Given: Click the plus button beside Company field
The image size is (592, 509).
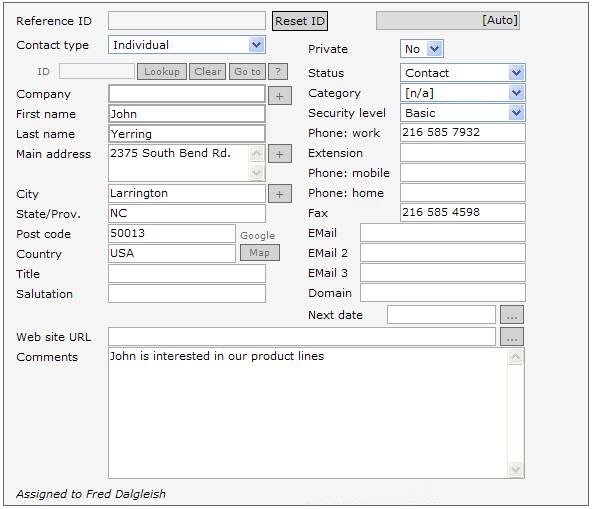Looking at the screenshot, I should pyautogui.click(x=280, y=96).
